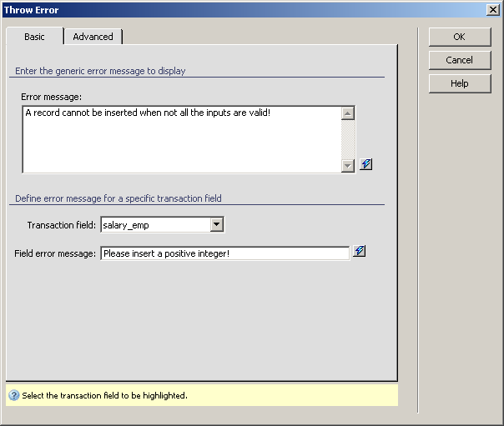This screenshot has width=504, height=426.
Task: Click lightning icon next to Field error message
Action: pos(359,251)
